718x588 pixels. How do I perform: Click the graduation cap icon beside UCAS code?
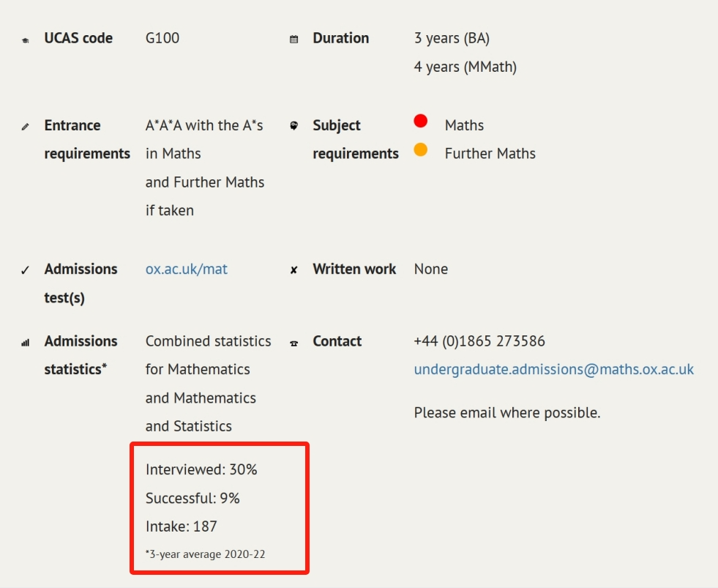[x=26, y=40]
